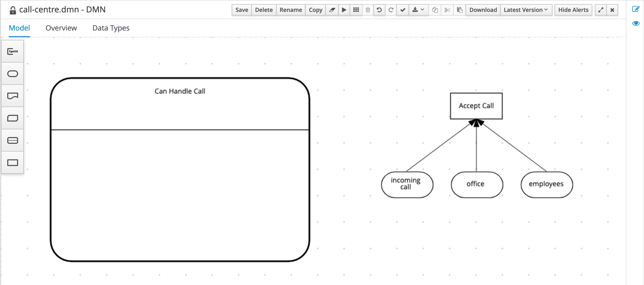Click the paste clipboard icon

tap(459, 10)
